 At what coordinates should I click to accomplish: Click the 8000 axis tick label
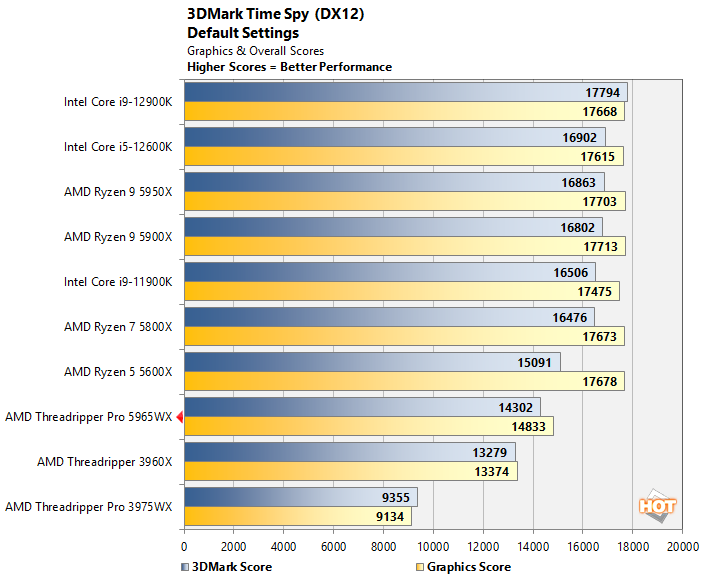383,547
